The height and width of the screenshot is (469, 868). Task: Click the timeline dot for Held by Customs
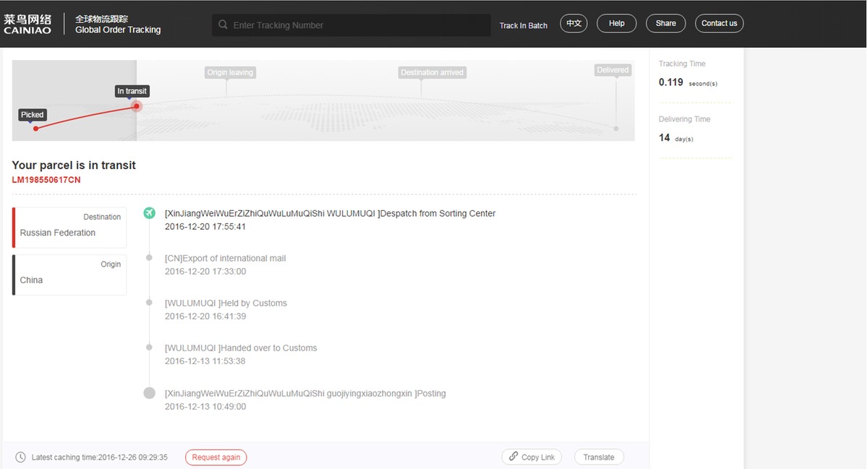pyautogui.click(x=150, y=302)
